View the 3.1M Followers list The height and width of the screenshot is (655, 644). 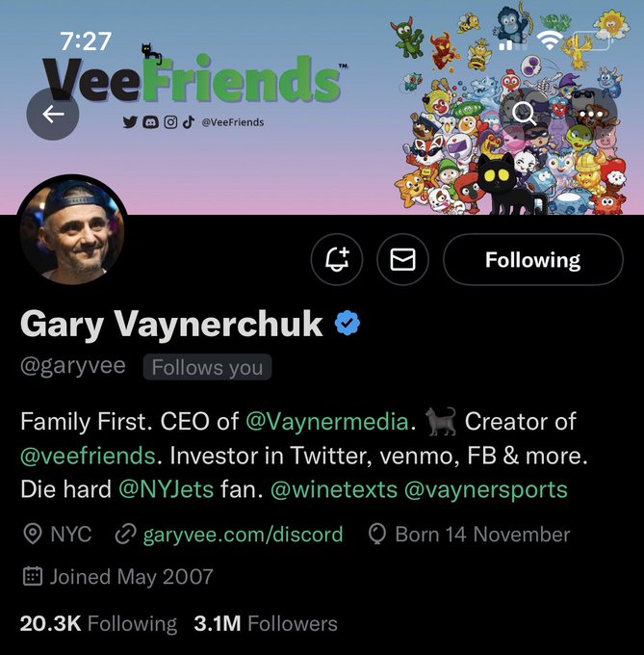tap(266, 623)
